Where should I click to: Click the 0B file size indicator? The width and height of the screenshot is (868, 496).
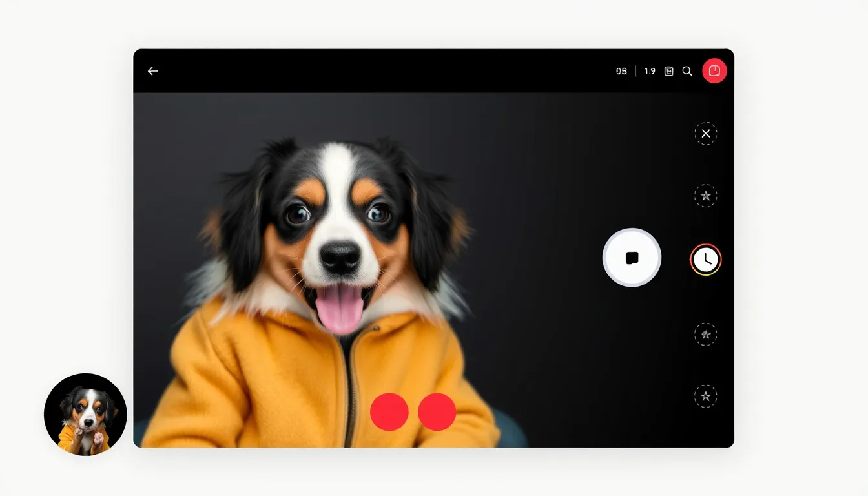click(621, 71)
